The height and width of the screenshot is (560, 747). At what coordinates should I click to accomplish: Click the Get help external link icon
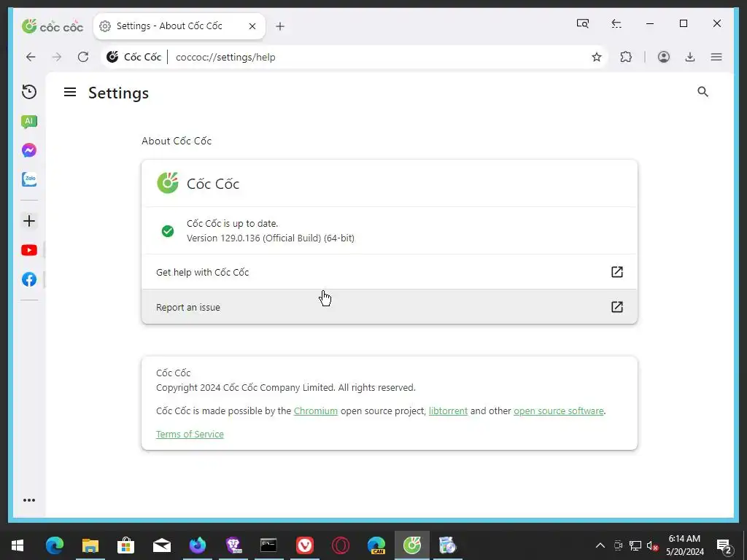[x=617, y=272]
